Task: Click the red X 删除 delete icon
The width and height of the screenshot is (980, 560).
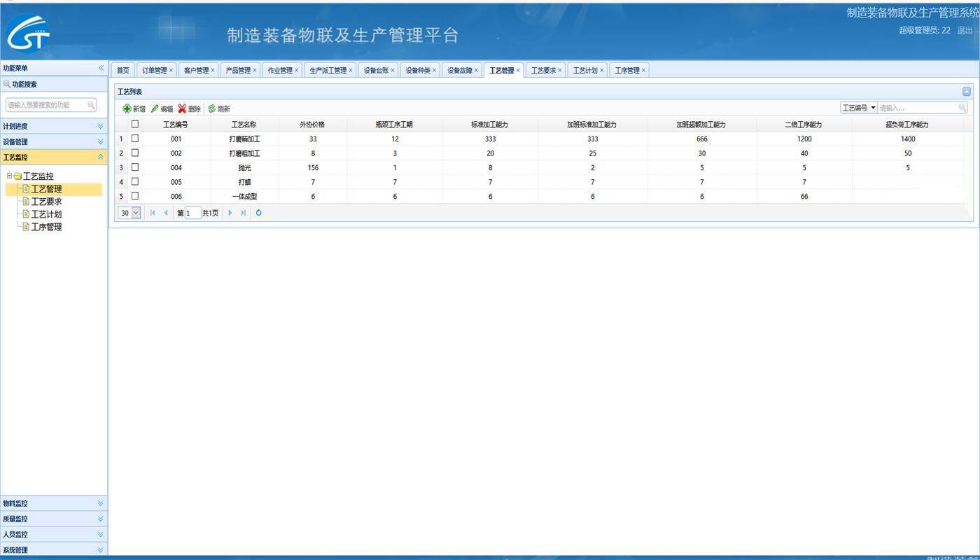Action: pos(182,108)
